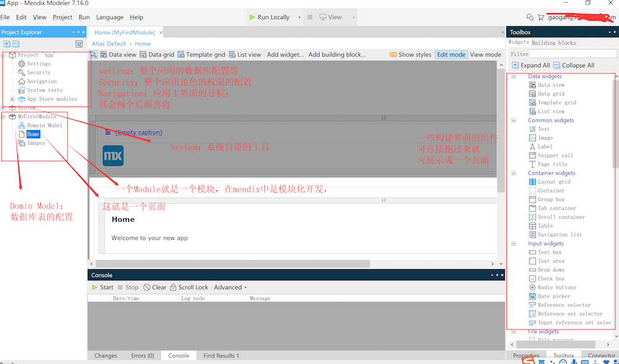This screenshot has width=619, height=364.
Task: Select the Template grid widget in Toolbox
Action: [552, 102]
